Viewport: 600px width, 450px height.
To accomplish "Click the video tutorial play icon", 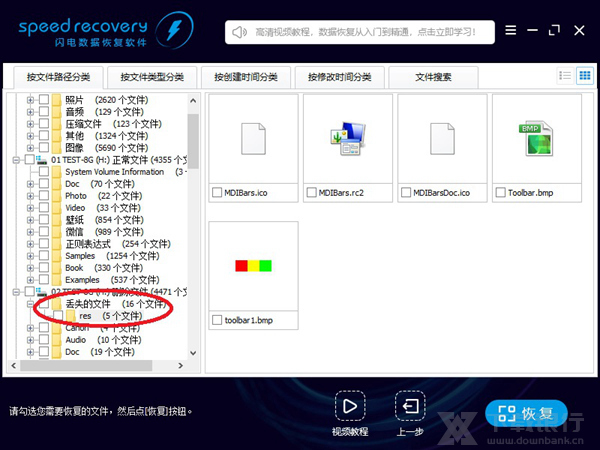I will (350, 406).
